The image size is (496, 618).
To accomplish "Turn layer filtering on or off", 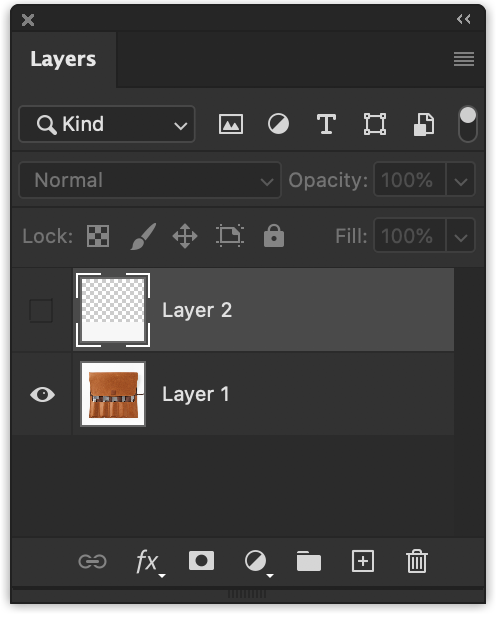I will coord(468,124).
